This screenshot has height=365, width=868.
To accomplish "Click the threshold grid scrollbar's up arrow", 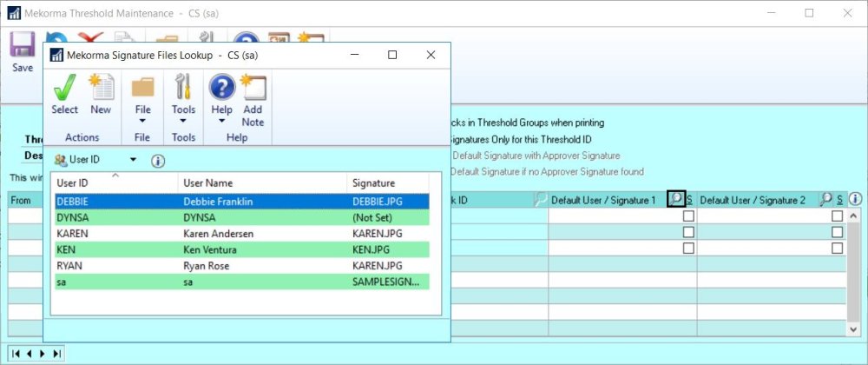I will tap(854, 216).
